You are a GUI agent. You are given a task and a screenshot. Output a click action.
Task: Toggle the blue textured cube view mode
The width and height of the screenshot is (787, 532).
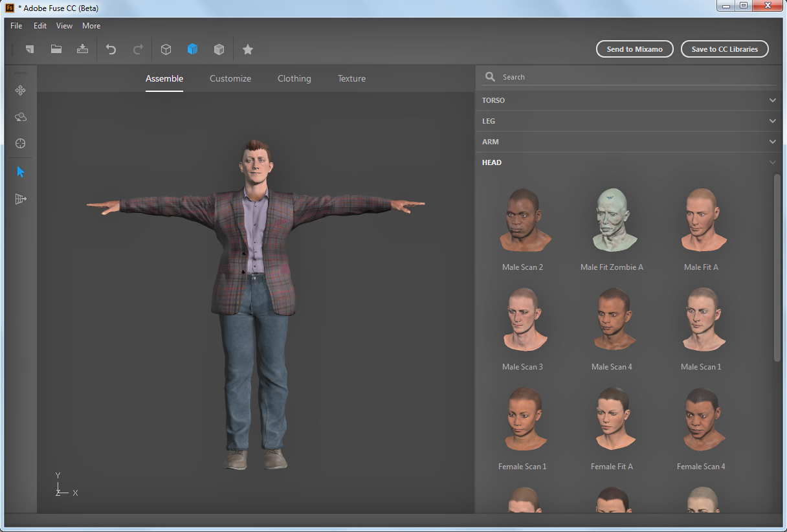click(x=192, y=49)
